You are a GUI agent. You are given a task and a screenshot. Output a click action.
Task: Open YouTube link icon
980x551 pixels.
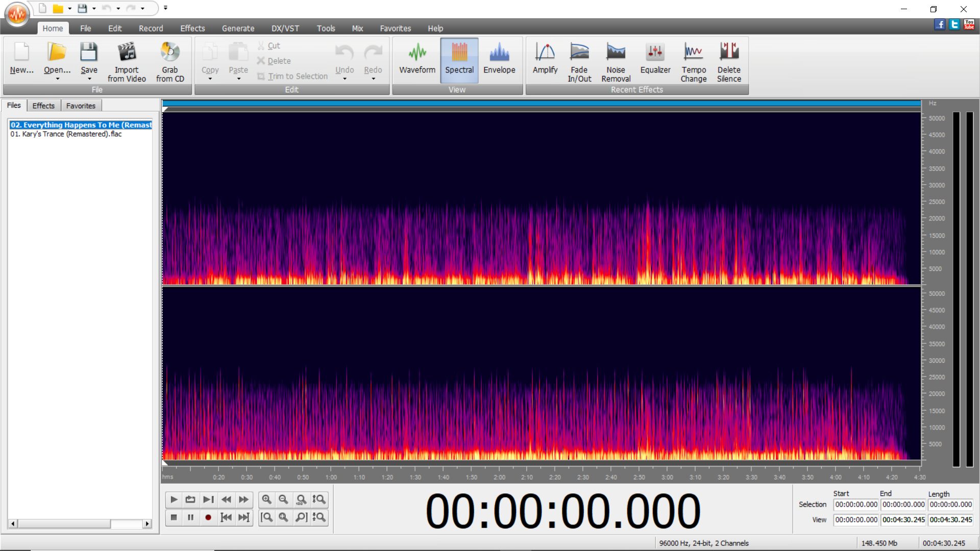pyautogui.click(x=969, y=24)
